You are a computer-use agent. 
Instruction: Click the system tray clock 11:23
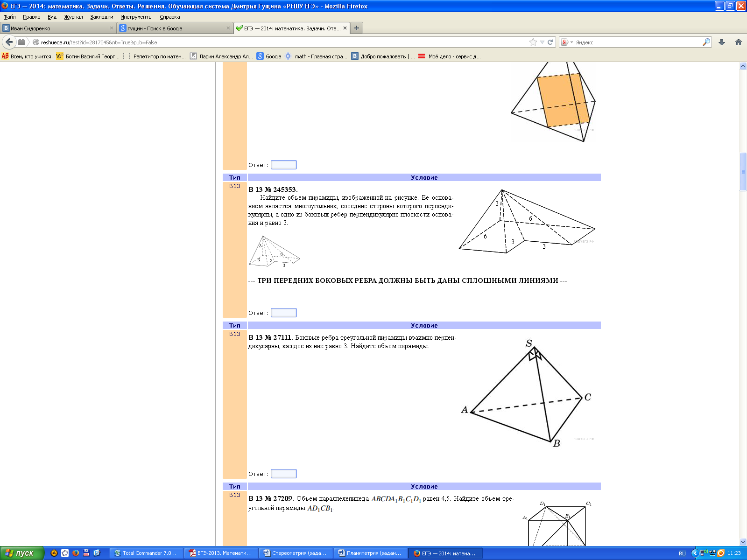pos(734,553)
